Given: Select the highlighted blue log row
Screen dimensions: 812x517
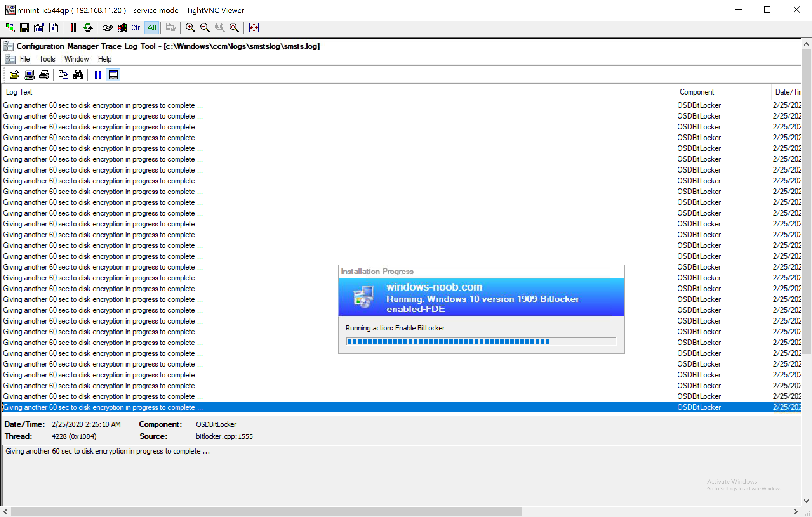Looking at the screenshot, I should 402,407.
